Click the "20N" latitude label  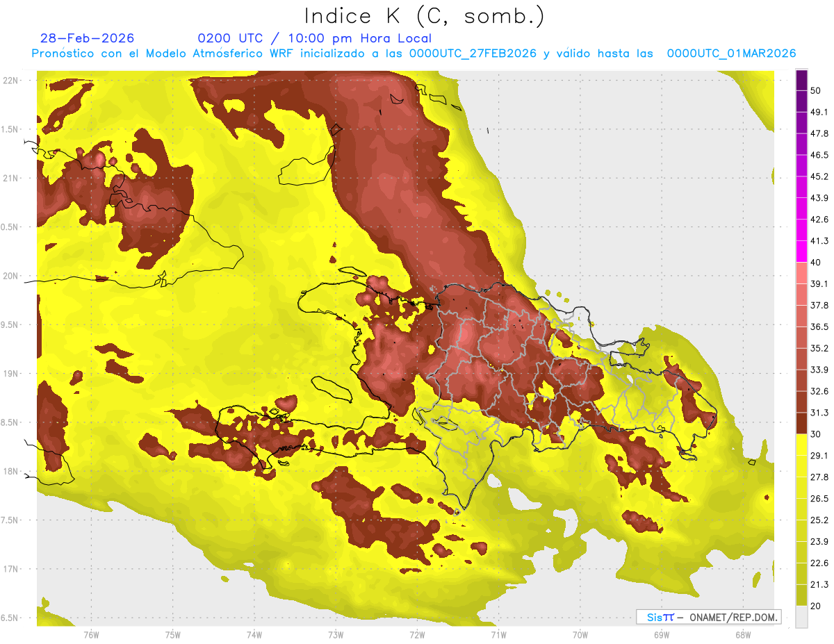(x=10, y=276)
